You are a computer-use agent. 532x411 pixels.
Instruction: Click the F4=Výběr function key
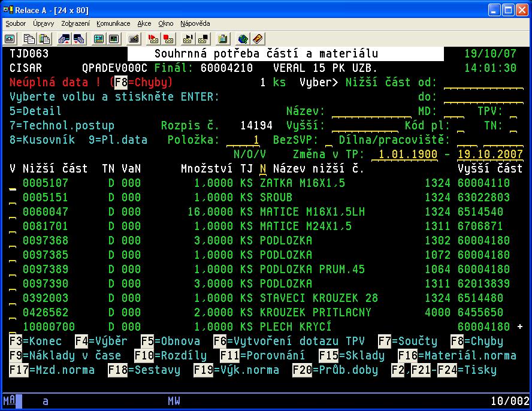(101, 341)
